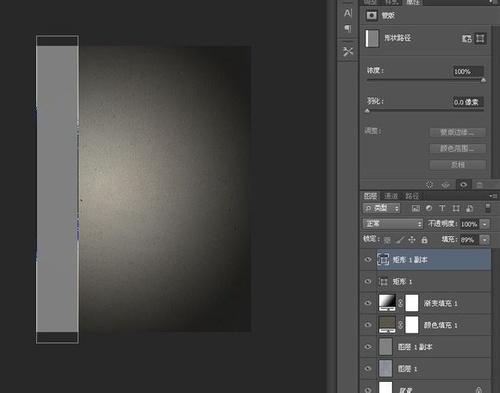Open the blend mode 正常 dropdown
Viewport: 500px width, 393px height.
click(x=393, y=224)
